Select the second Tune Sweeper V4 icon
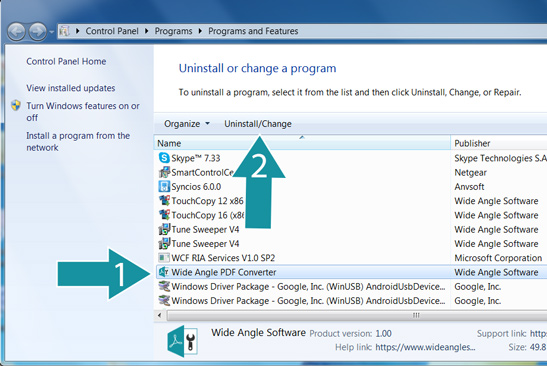547x366 pixels. tap(164, 243)
